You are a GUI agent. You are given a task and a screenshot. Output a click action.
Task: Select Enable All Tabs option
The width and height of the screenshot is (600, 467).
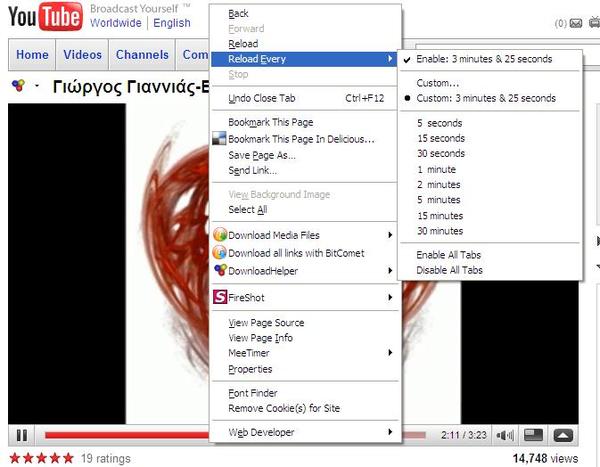click(x=448, y=255)
